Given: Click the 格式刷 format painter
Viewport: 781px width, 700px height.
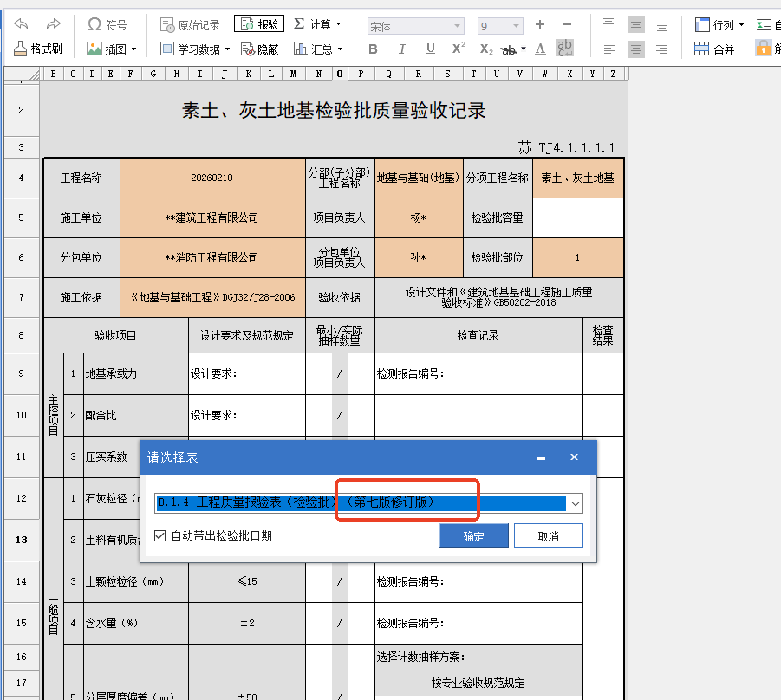Looking at the screenshot, I should click(x=38, y=49).
